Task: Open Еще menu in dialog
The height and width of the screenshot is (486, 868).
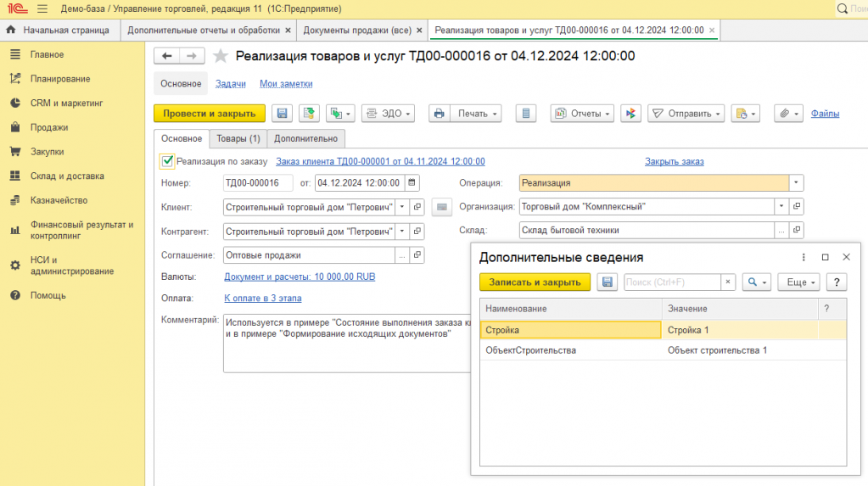Action: 798,282
